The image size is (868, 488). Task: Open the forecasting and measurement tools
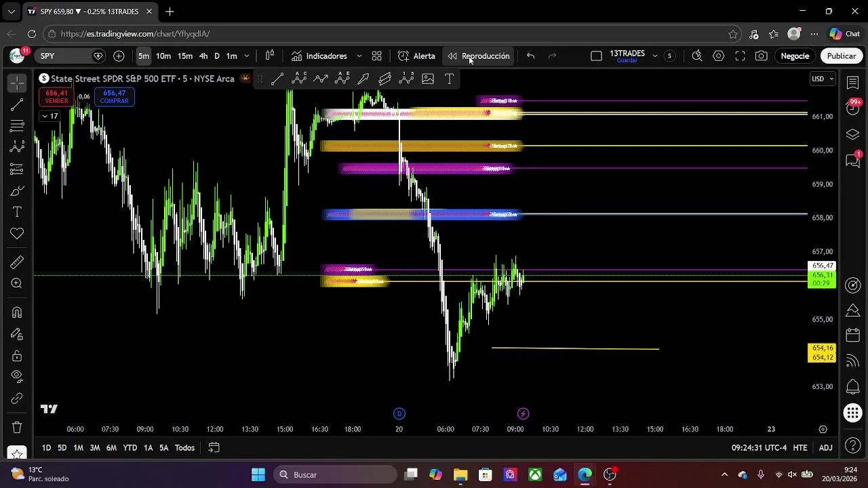[17, 169]
